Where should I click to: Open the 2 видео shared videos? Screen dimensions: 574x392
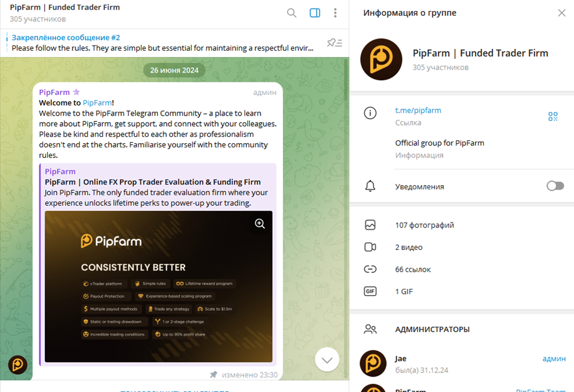408,247
